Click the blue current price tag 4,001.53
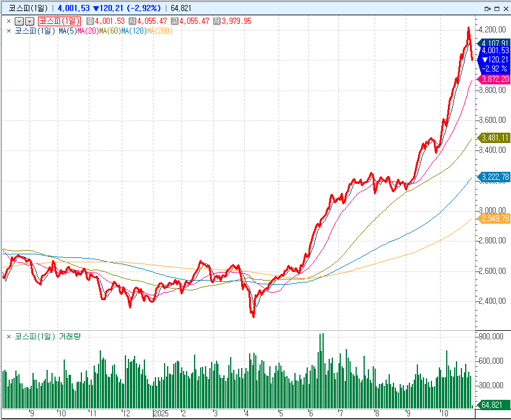The height and width of the screenshot is (420, 511). point(494,51)
